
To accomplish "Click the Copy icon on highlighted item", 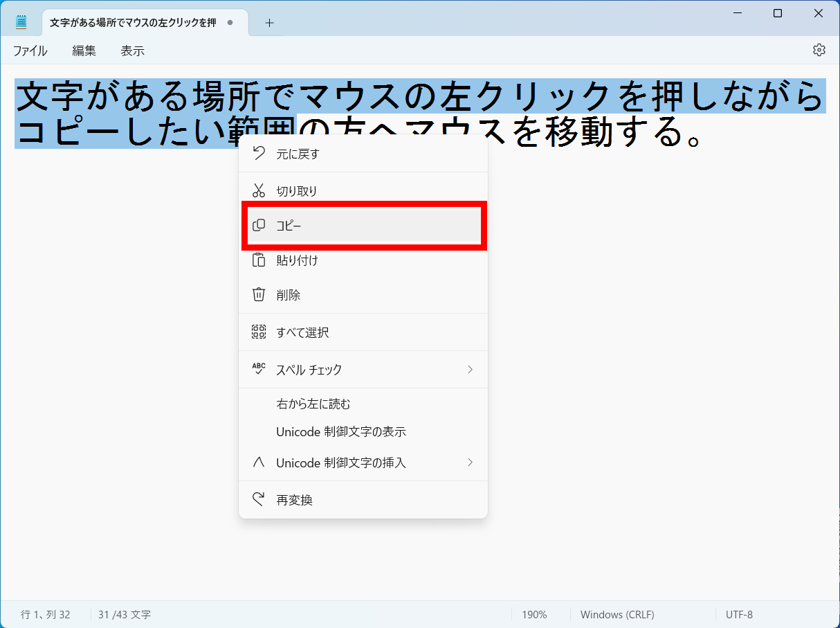I will click(x=258, y=225).
